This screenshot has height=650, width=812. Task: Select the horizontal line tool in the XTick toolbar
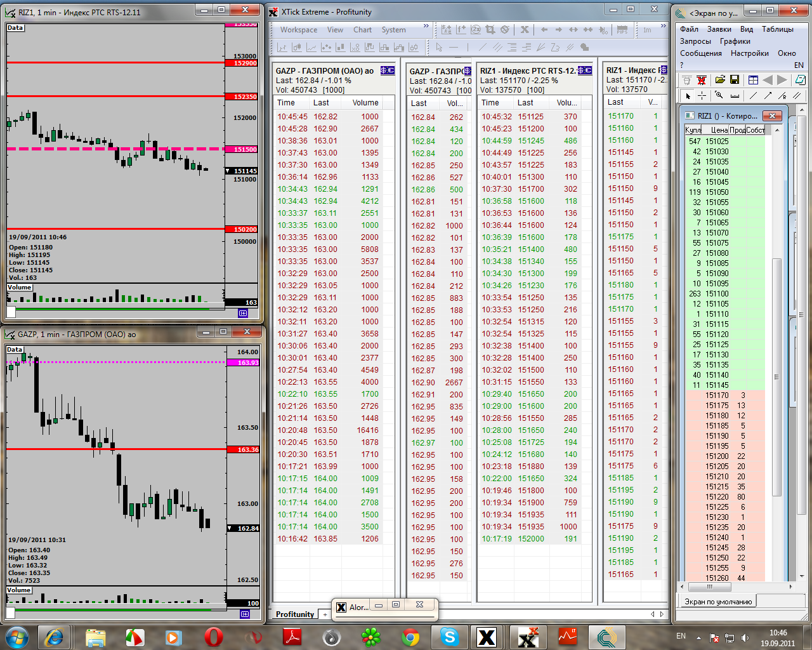[454, 48]
